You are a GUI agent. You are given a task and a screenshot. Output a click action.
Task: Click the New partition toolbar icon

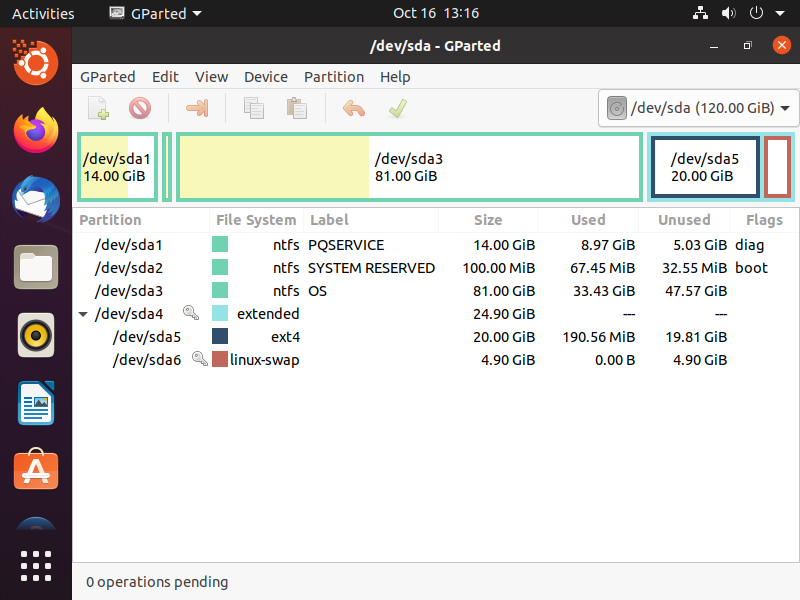[98, 108]
